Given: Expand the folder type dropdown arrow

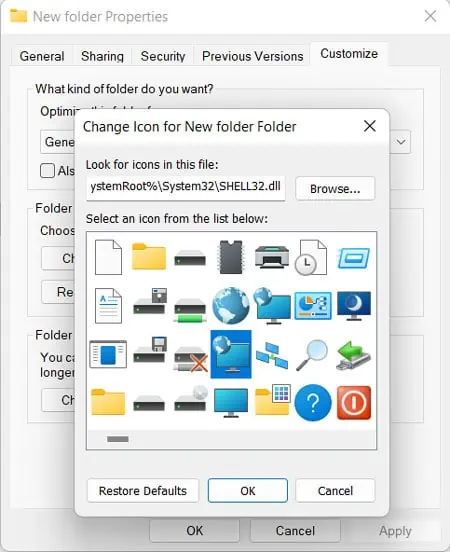Looking at the screenshot, I should (401, 142).
